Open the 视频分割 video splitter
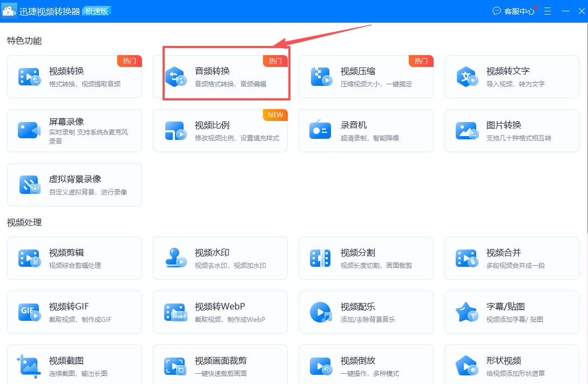Image resolution: width=588 pixels, height=384 pixels. click(366, 258)
